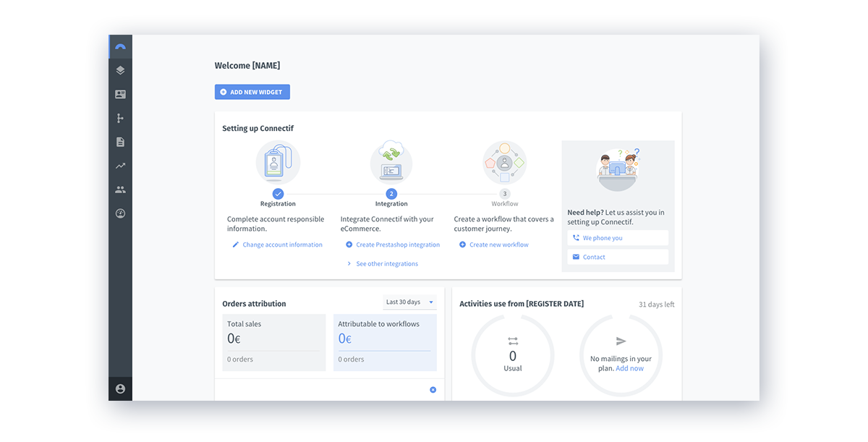Select step 3 Workflow circle
The image size is (868, 442).
point(505,194)
